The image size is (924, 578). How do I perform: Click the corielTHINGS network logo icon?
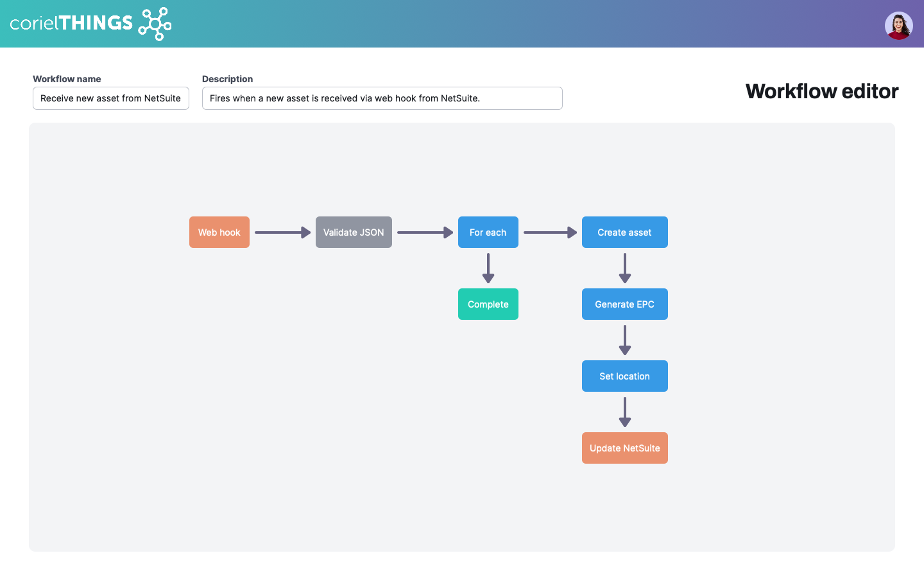155,24
